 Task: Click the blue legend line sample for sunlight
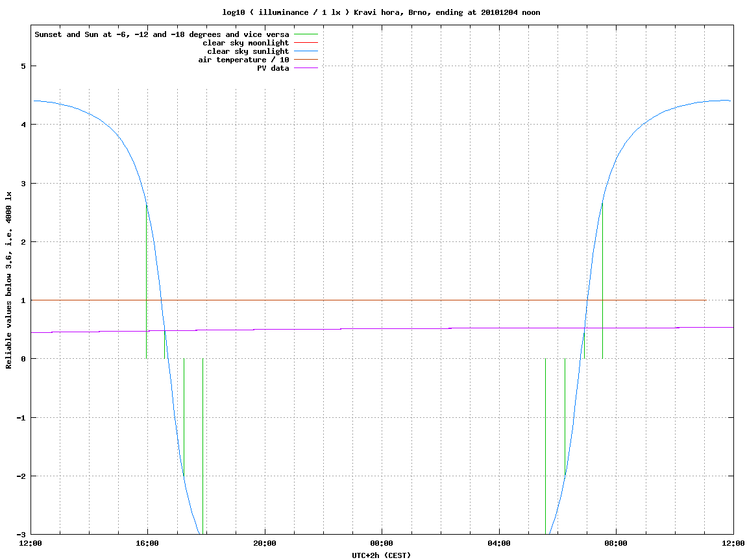pos(306,51)
